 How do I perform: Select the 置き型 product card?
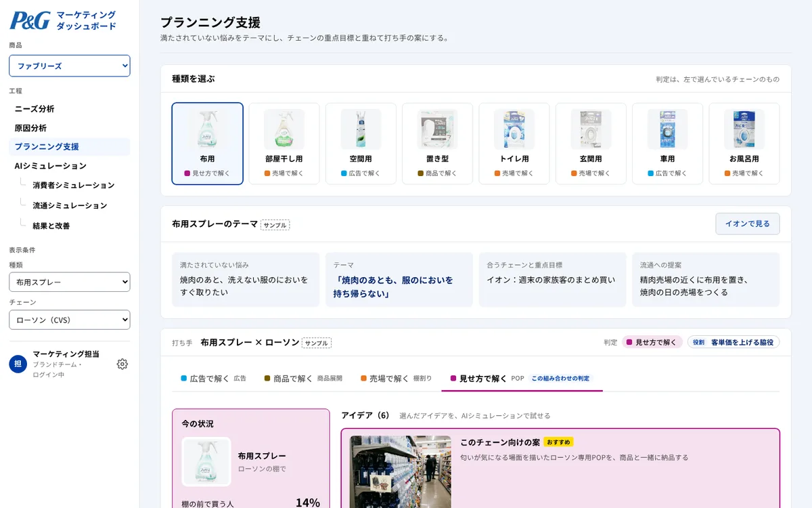click(x=437, y=144)
